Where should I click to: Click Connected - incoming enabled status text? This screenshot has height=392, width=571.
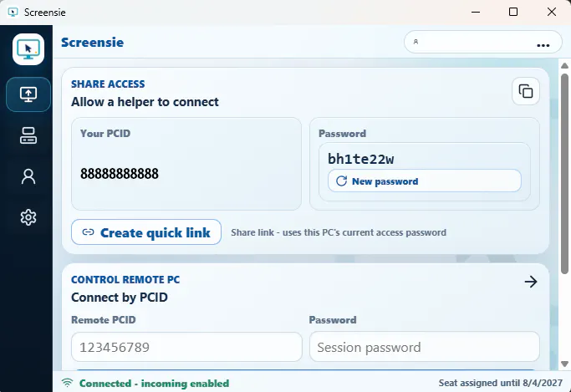coord(154,384)
